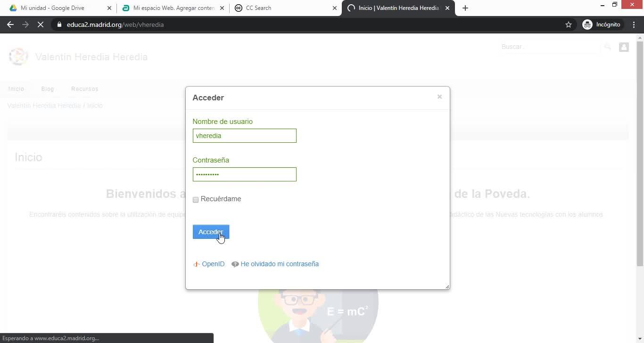
Task: Switch to the CC Search tab
Action: [285, 8]
